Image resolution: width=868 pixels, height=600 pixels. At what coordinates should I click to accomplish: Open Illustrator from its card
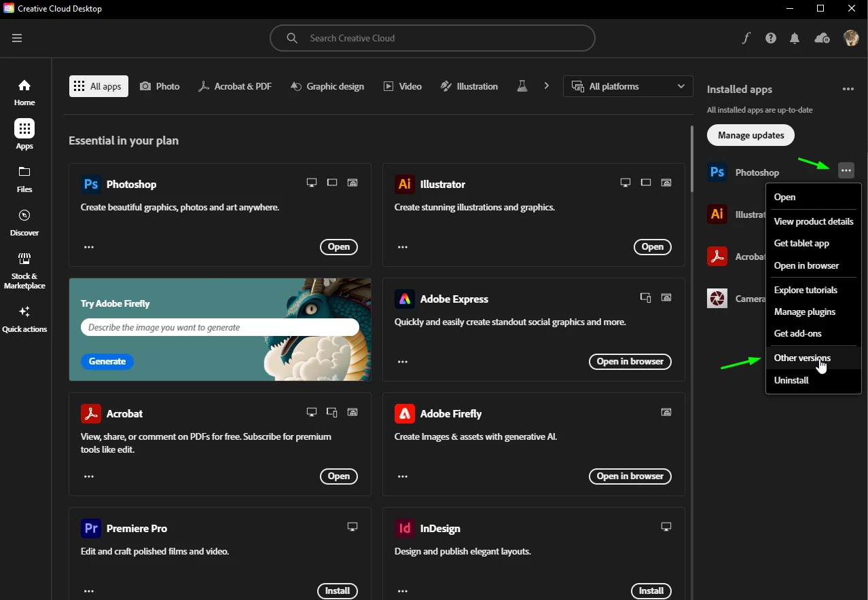(x=653, y=247)
